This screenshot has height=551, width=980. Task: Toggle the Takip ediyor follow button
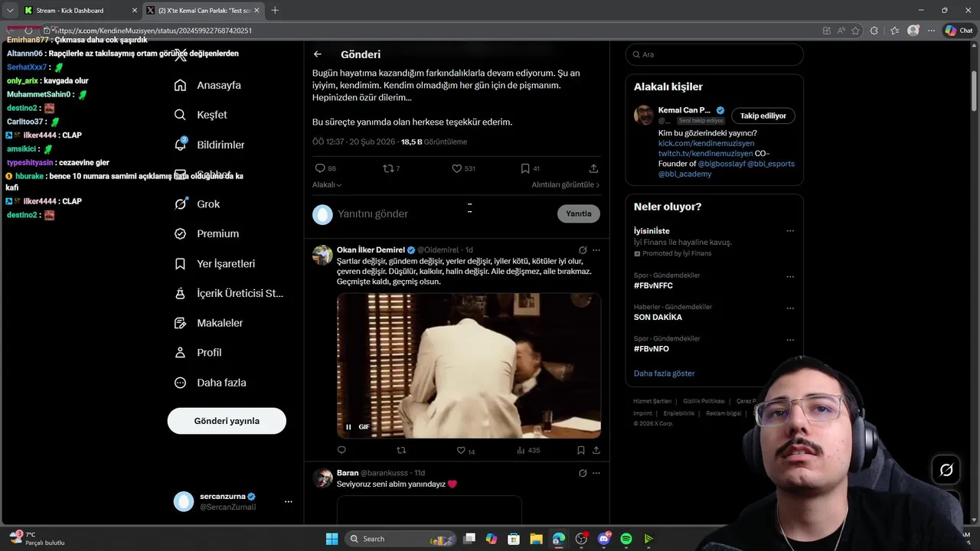(x=763, y=116)
